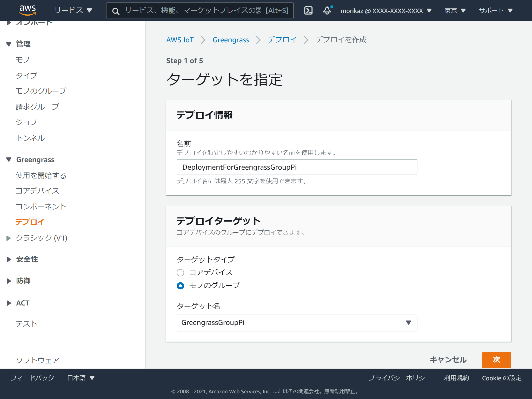
Task: Select the コアデバイス target type
Action: pos(180,272)
